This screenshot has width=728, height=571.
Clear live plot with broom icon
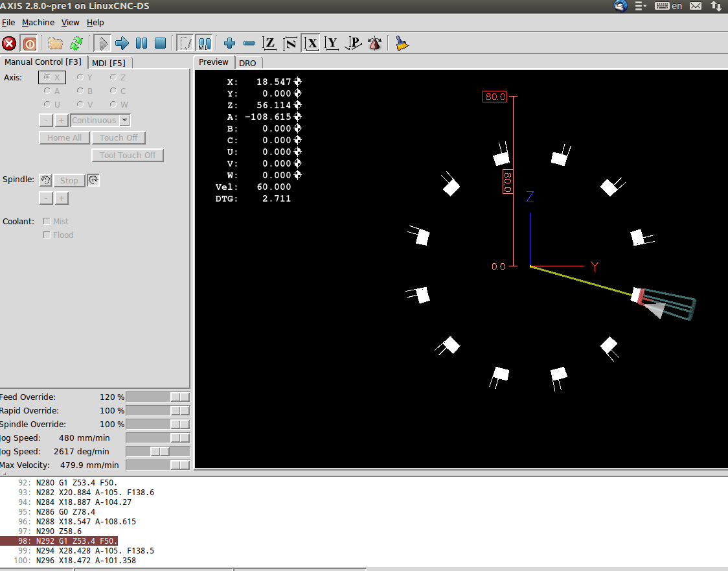tap(402, 43)
